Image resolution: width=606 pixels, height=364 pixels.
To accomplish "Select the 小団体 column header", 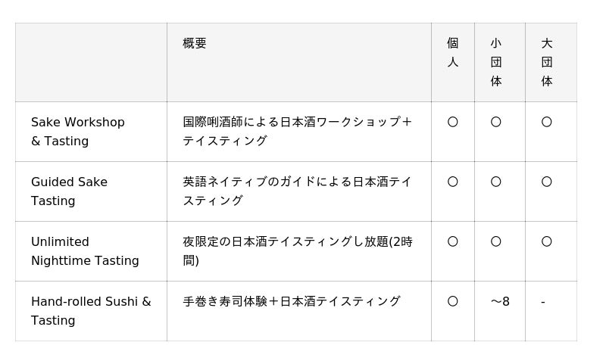I will 496,62.
